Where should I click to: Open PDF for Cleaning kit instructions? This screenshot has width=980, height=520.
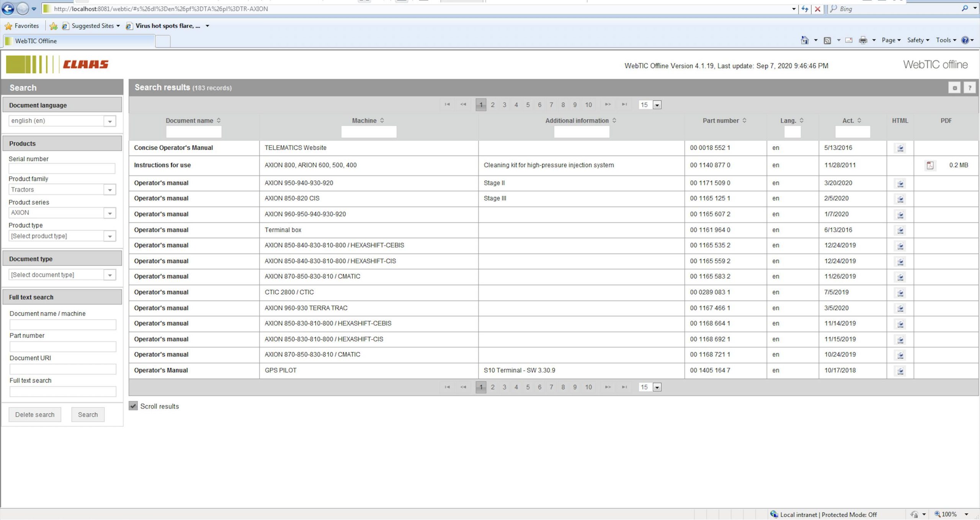(x=930, y=165)
